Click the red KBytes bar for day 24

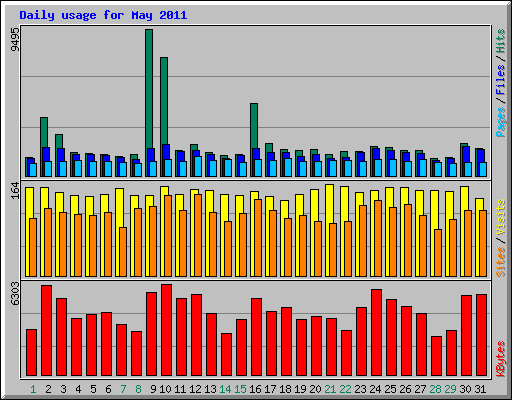376,332
